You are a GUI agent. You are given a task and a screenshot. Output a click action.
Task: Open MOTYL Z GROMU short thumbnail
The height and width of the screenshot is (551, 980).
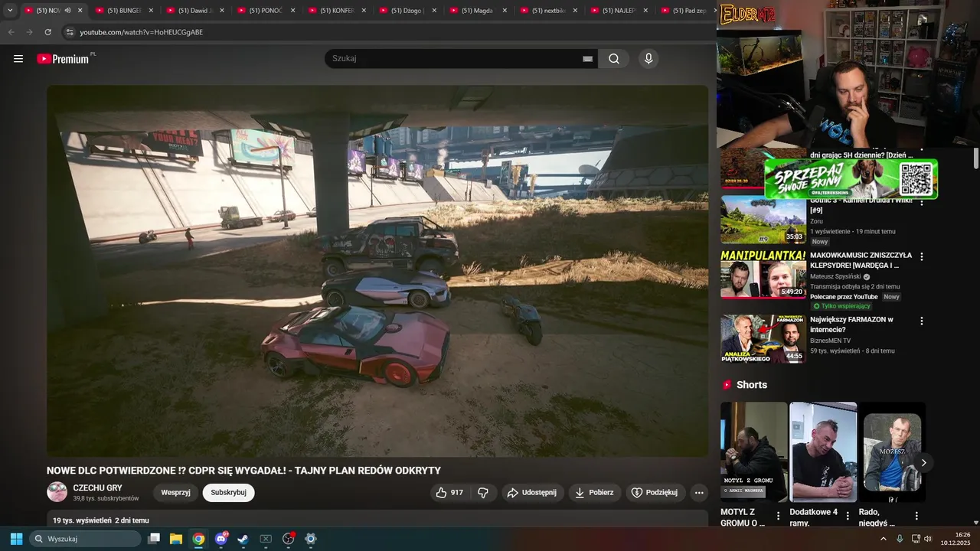753,452
